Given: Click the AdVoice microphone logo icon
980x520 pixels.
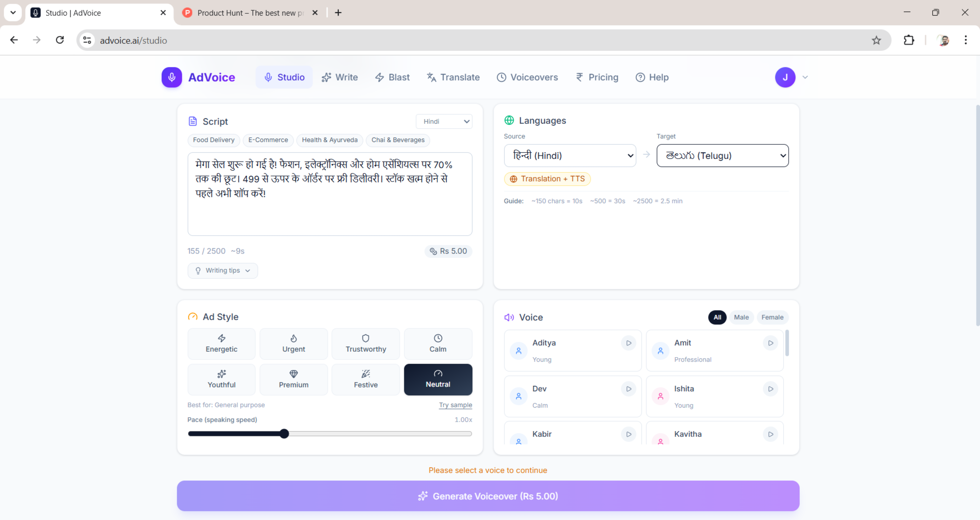Looking at the screenshot, I should (x=172, y=77).
